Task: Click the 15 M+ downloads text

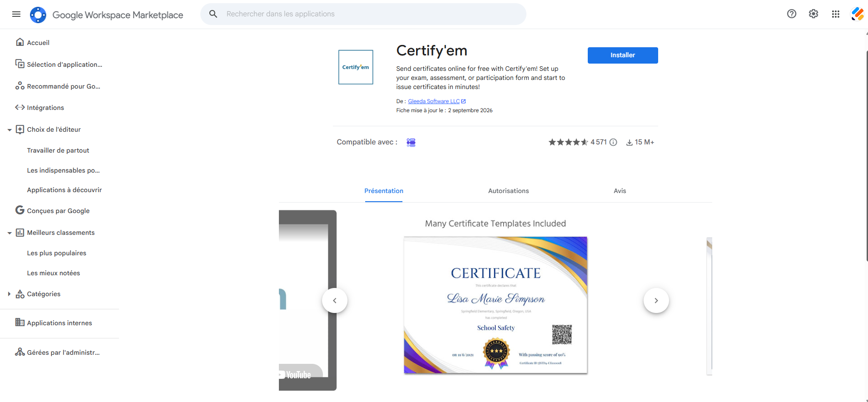Action: point(645,142)
